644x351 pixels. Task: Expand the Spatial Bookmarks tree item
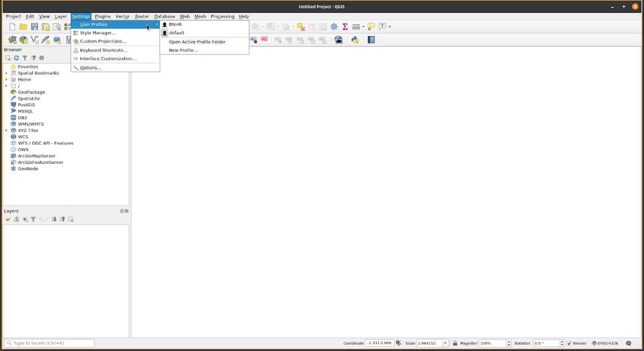[6, 73]
